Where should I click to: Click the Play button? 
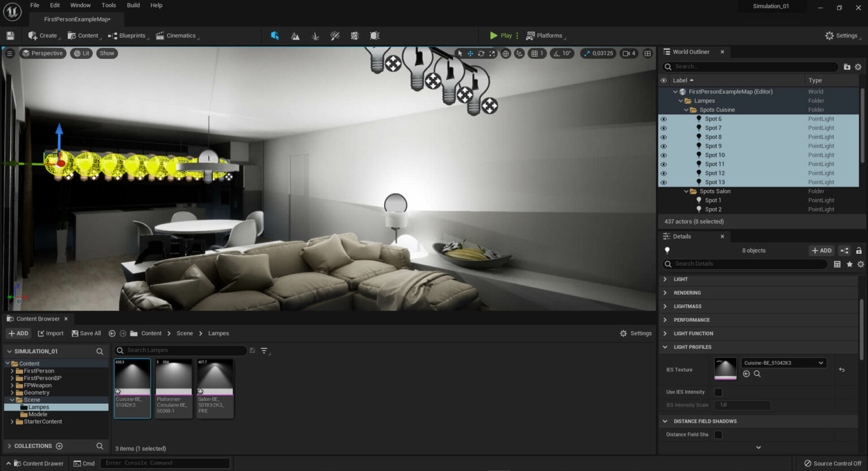click(501, 36)
